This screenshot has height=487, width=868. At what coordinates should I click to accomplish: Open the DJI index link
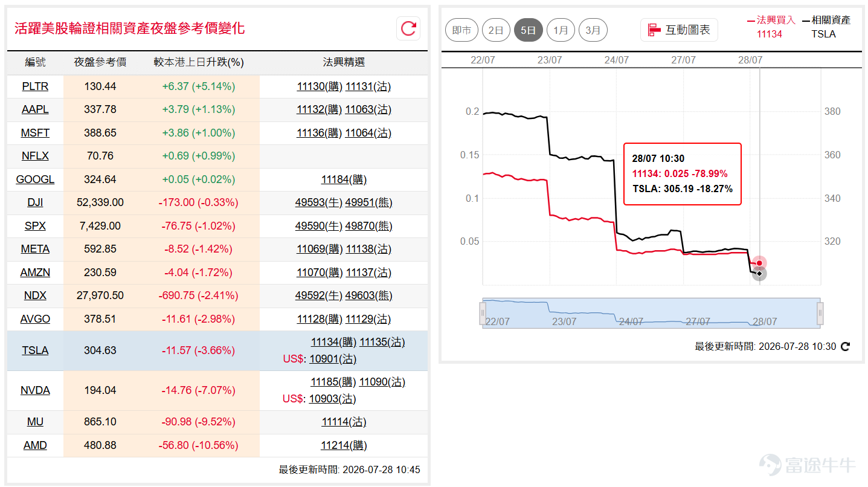click(35, 202)
